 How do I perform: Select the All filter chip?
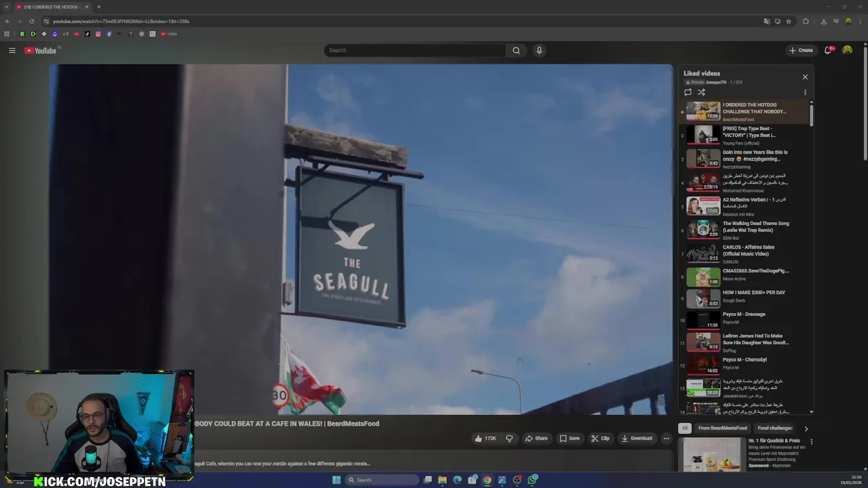pyautogui.click(x=685, y=428)
